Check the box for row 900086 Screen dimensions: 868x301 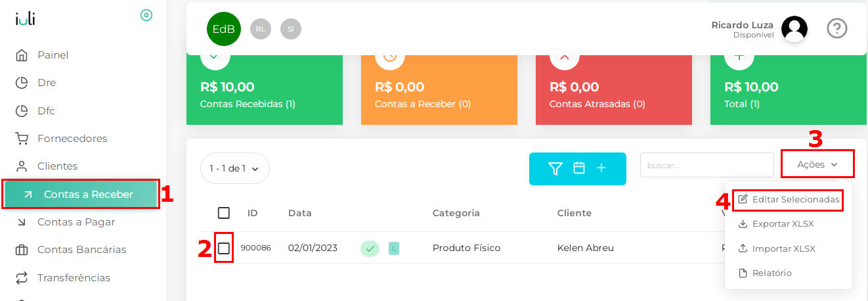point(224,248)
